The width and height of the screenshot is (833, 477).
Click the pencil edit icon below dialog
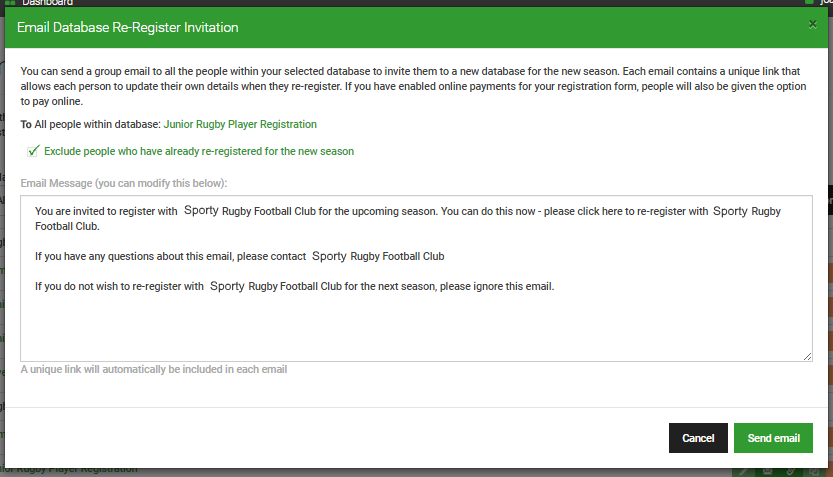(744, 471)
